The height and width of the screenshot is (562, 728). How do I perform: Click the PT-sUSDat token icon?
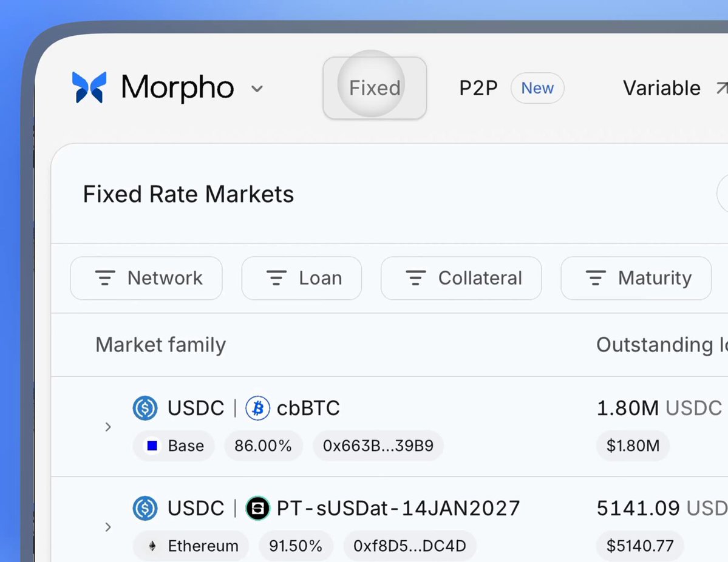pyautogui.click(x=257, y=508)
